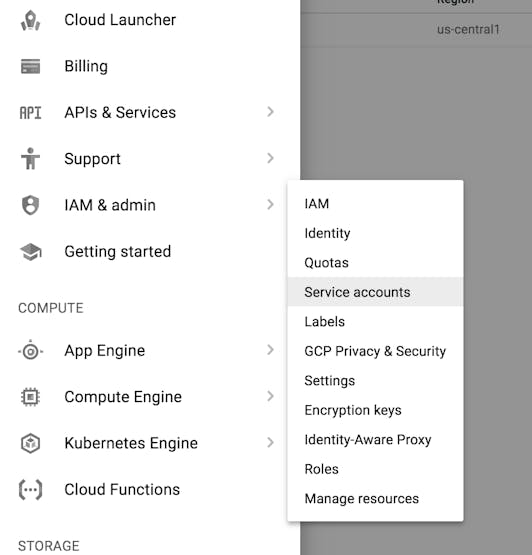Screen dimensions: 532x555
Task: Click the Getting started graduation cap icon
Action: (x=30, y=252)
